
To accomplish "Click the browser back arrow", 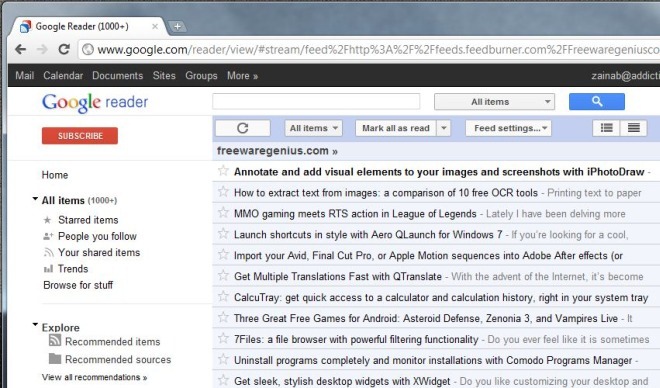I will [x=20, y=50].
